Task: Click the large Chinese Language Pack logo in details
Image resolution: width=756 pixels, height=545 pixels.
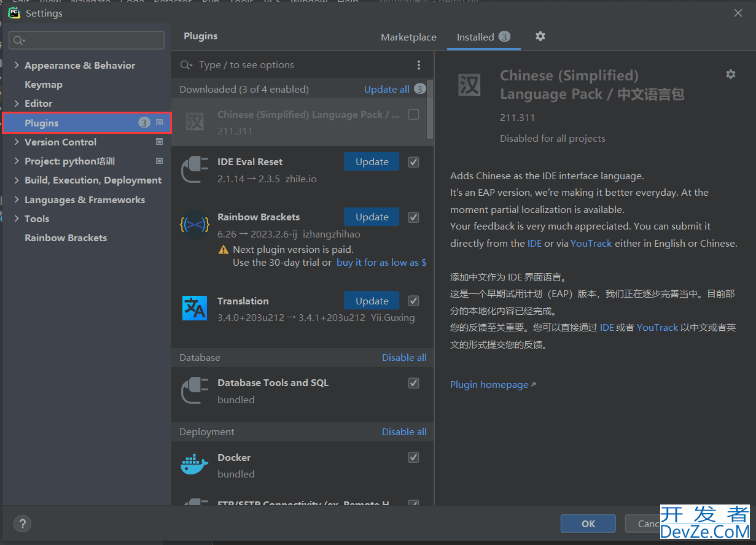Action: click(470, 85)
